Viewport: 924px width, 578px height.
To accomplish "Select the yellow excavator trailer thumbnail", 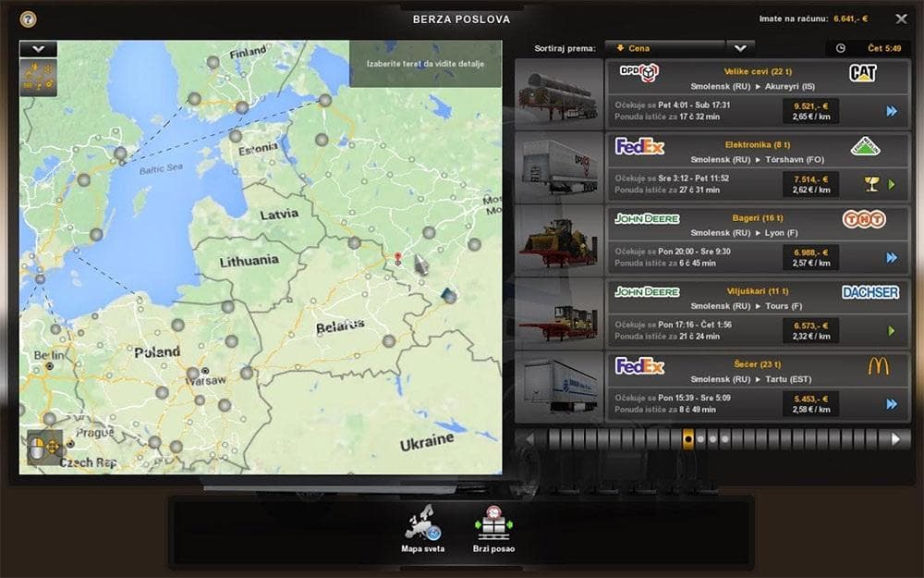I will (559, 240).
